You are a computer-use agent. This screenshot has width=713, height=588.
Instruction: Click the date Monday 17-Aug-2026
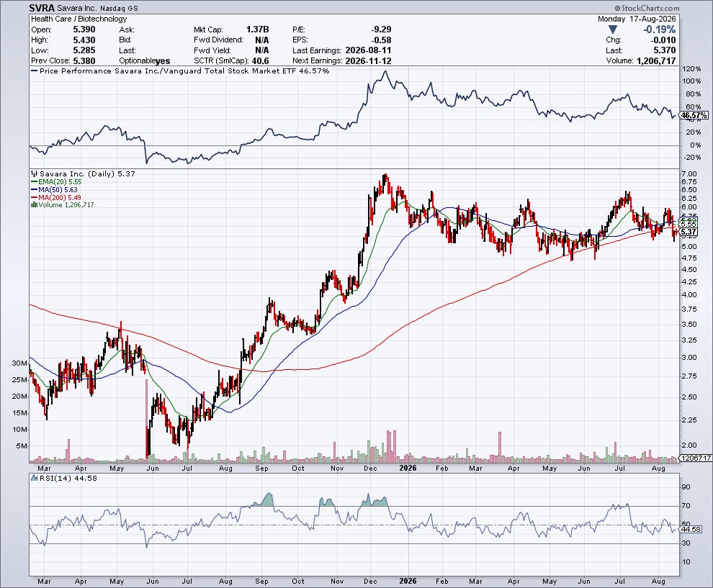tap(637, 19)
